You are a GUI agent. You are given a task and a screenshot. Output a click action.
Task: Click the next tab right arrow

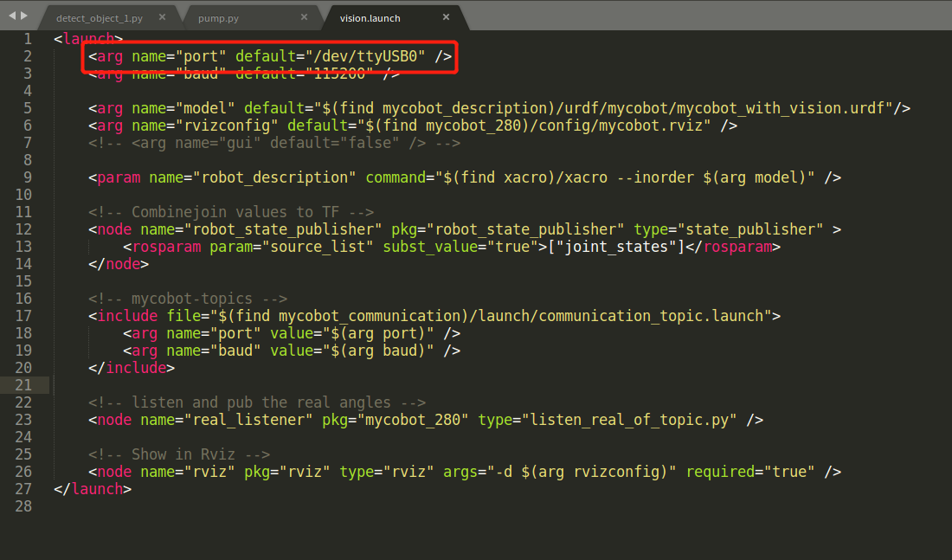pyautogui.click(x=24, y=16)
